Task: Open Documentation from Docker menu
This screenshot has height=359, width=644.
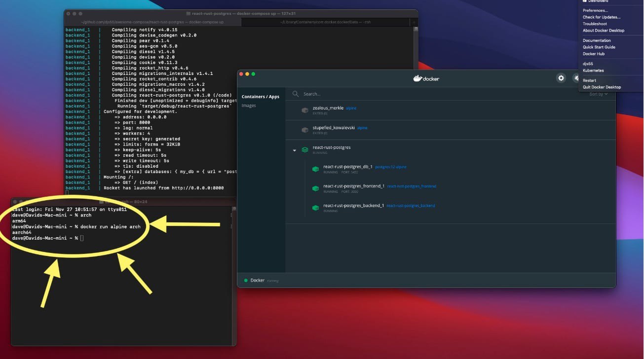Action: point(597,40)
